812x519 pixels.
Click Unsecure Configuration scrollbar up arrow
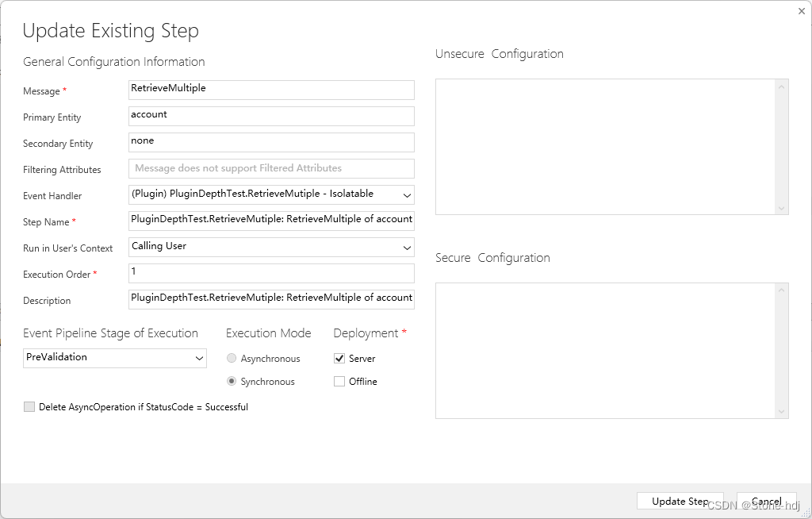click(x=781, y=86)
